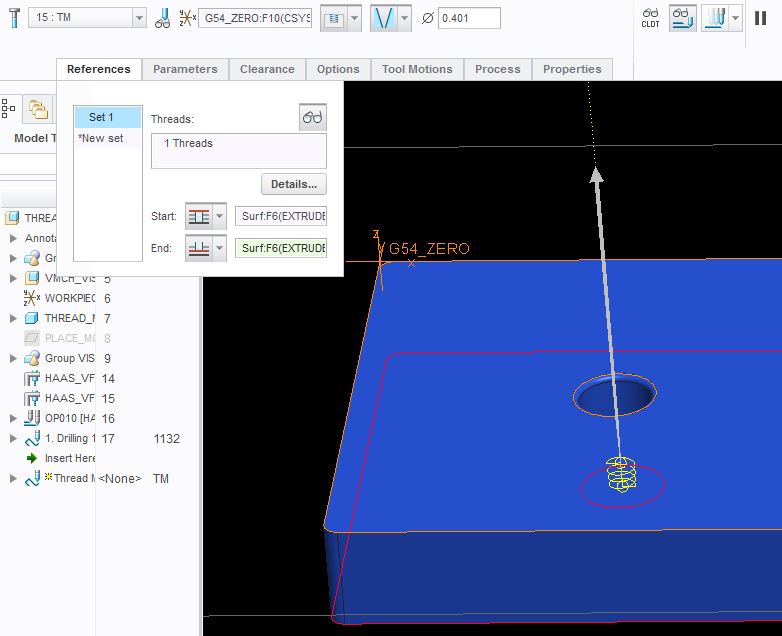Expand the Thread Milling node
Screen dimensions: 782x636
13,478
